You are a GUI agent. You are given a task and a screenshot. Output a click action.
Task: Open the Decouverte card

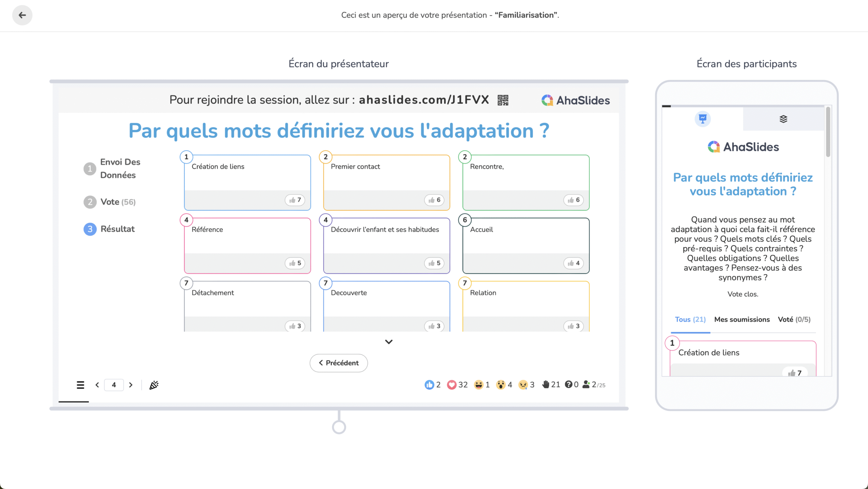click(387, 306)
